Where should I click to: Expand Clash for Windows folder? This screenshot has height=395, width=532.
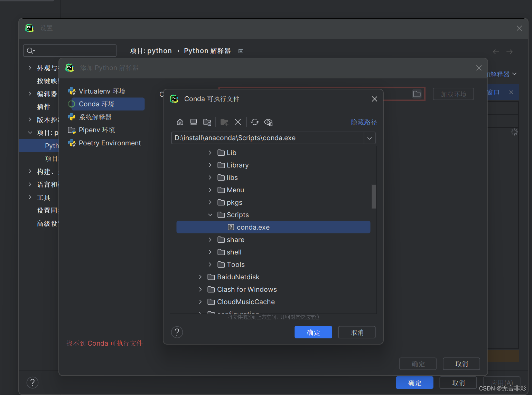200,289
